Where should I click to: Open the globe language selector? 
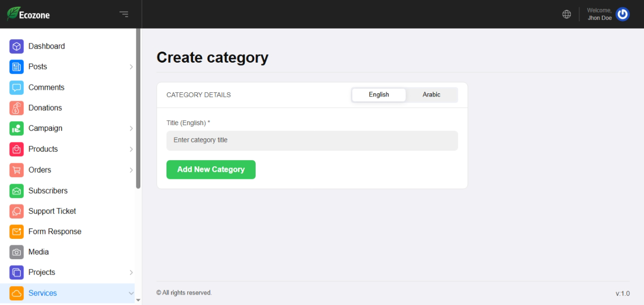pos(566,14)
